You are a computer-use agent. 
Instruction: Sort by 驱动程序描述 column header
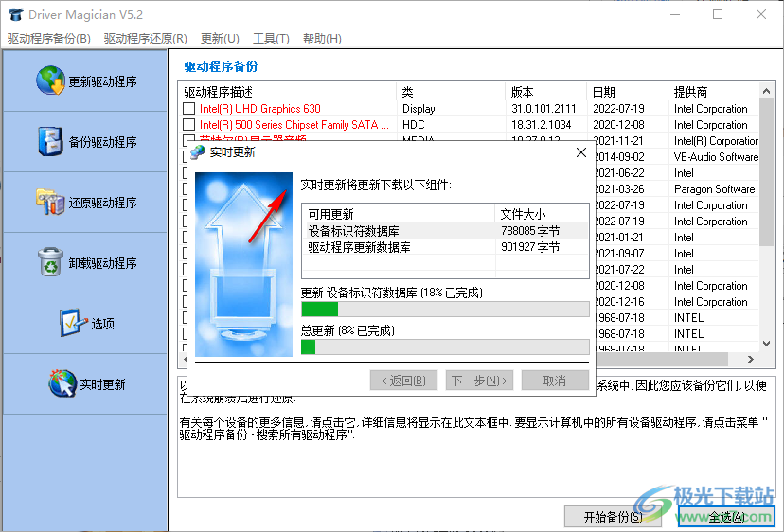288,92
